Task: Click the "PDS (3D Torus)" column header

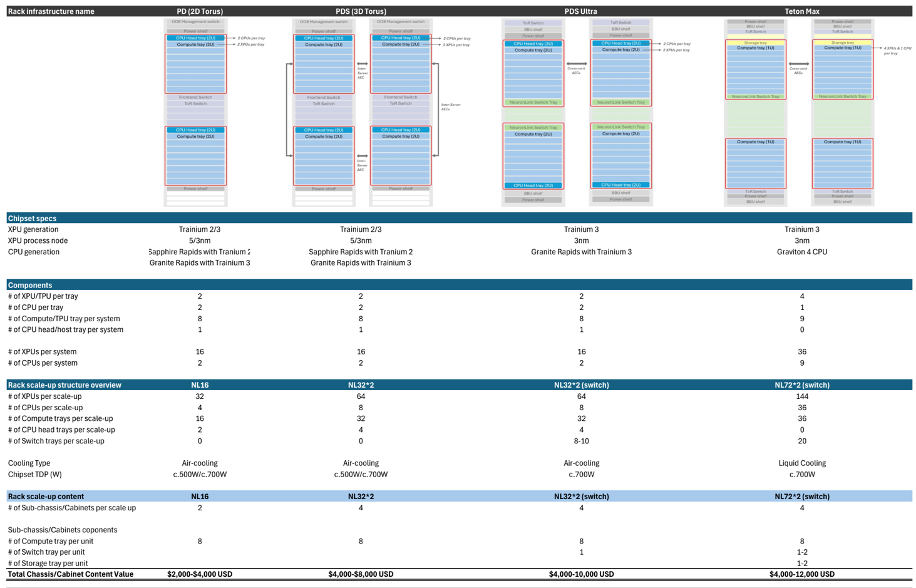Action: coord(361,11)
